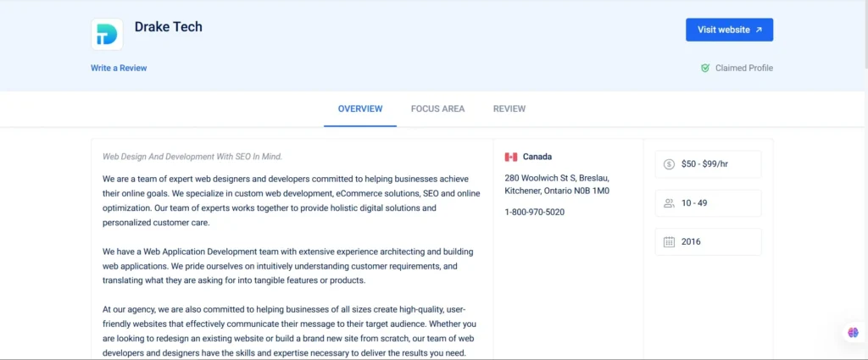The height and width of the screenshot is (360, 868).
Task: Click the dollar hourly rate icon
Action: pyautogui.click(x=670, y=164)
